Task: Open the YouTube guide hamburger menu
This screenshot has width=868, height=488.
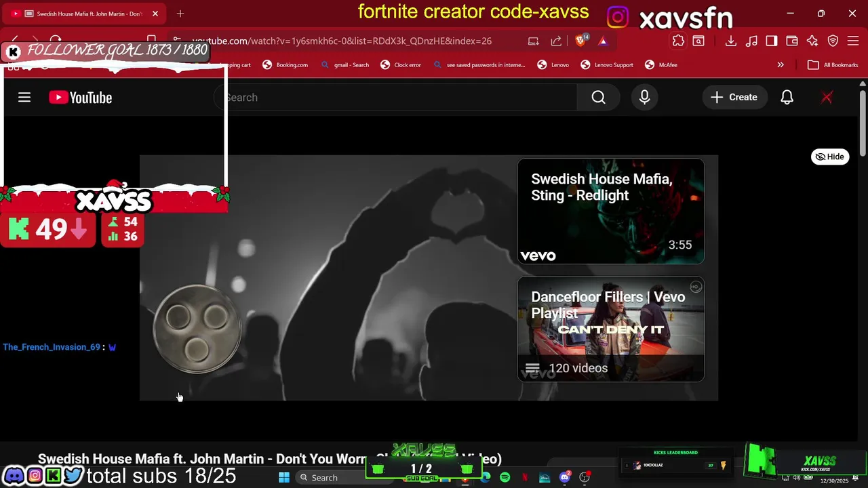Action: (24, 98)
